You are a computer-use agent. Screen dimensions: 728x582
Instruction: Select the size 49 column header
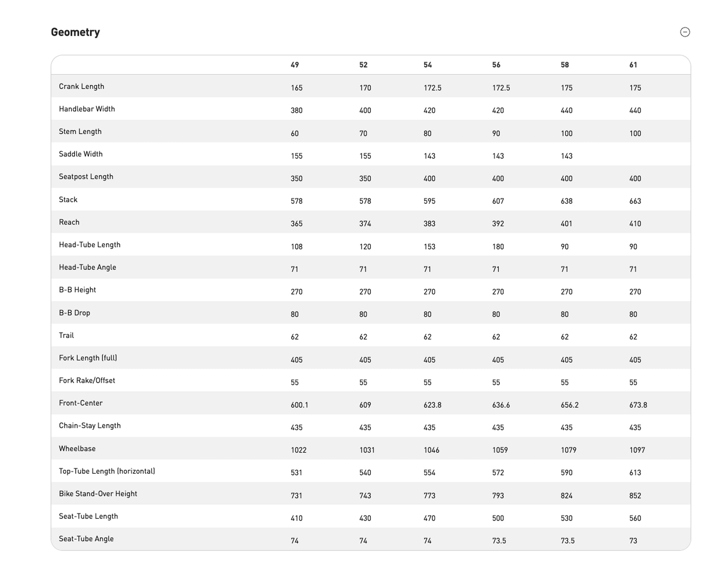pyautogui.click(x=295, y=65)
